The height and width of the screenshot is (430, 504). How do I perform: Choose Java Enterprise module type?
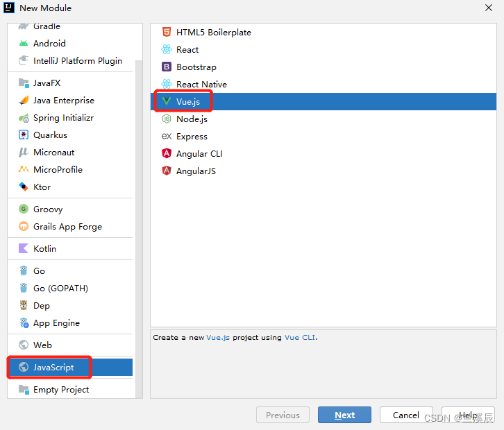pyautogui.click(x=71, y=100)
